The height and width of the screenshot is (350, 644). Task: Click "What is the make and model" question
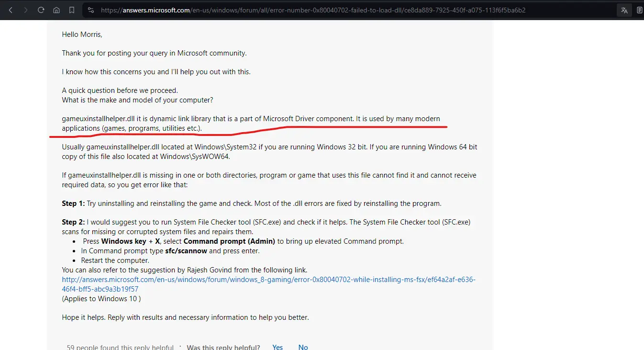coord(137,100)
